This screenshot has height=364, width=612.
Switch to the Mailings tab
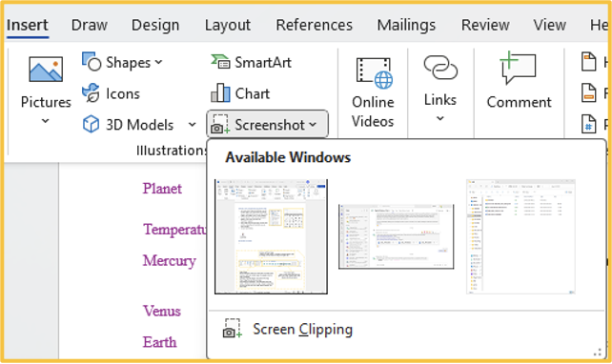[406, 26]
